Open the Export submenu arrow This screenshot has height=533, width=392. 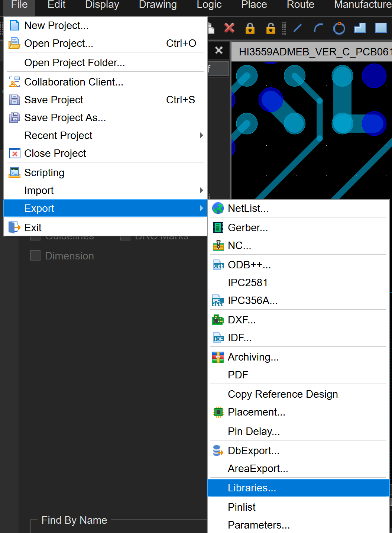201,208
